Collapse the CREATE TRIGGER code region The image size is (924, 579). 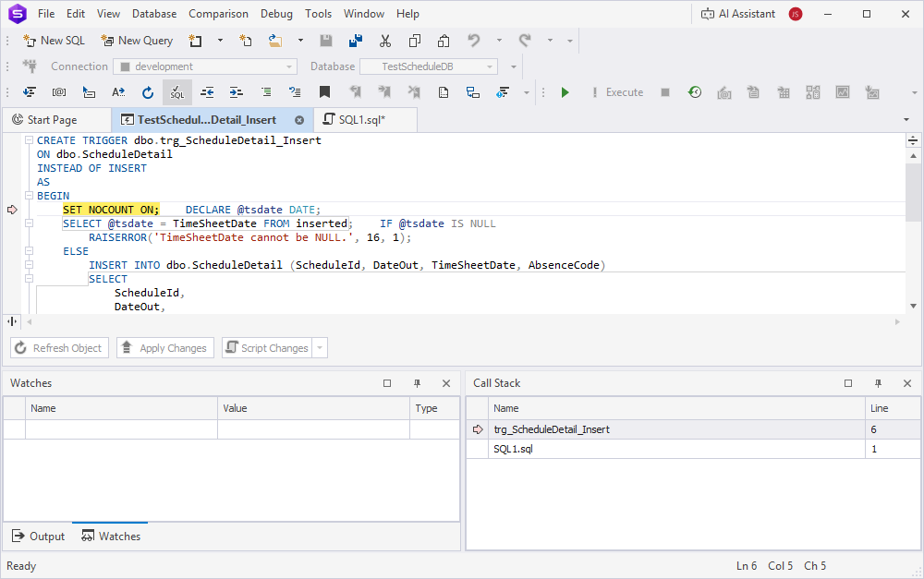pyautogui.click(x=29, y=139)
